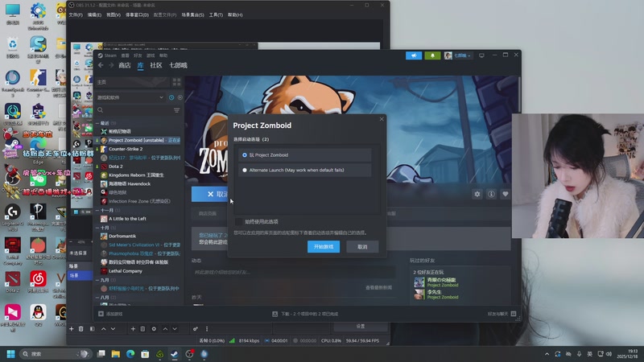Click OBS 设置 settings button
This screenshot has height=362, width=644.
point(361,327)
